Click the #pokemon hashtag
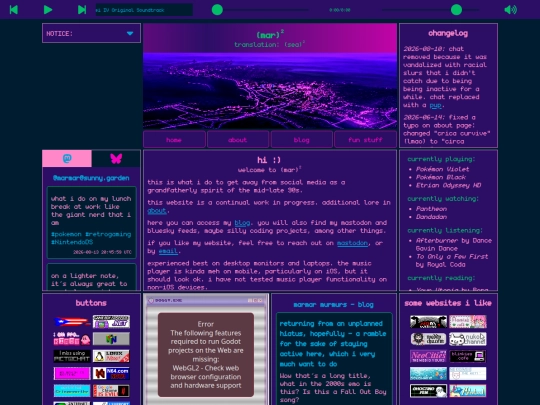This screenshot has width=540, height=405. coord(66,234)
